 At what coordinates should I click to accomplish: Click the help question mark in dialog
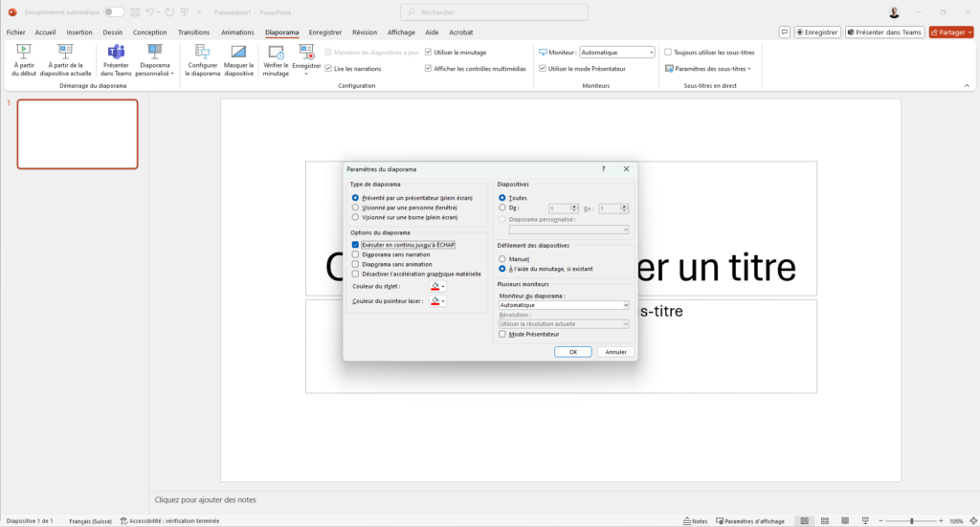(603, 168)
